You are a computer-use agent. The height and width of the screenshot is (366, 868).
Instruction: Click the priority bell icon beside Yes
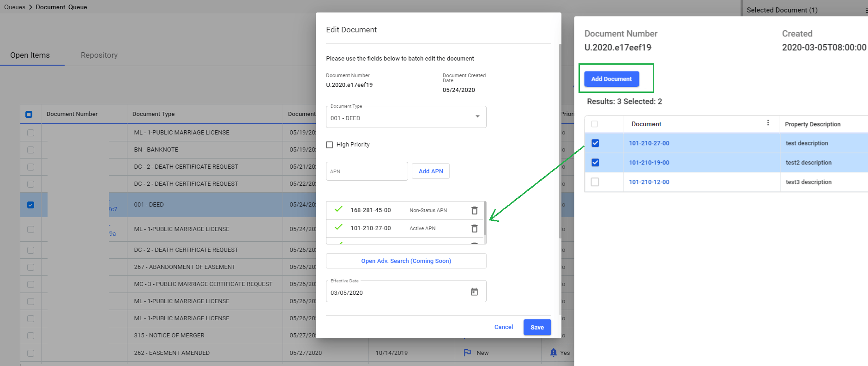554,353
